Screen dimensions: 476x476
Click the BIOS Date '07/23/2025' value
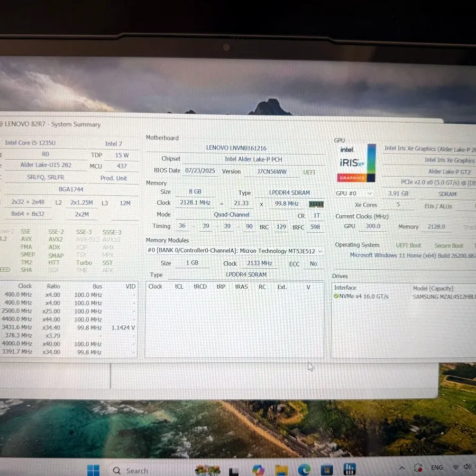(200, 171)
